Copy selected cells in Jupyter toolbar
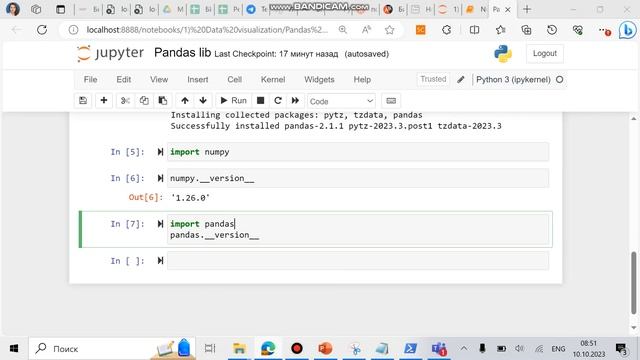The width and height of the screenshot is (640, 360). (144, 100)
